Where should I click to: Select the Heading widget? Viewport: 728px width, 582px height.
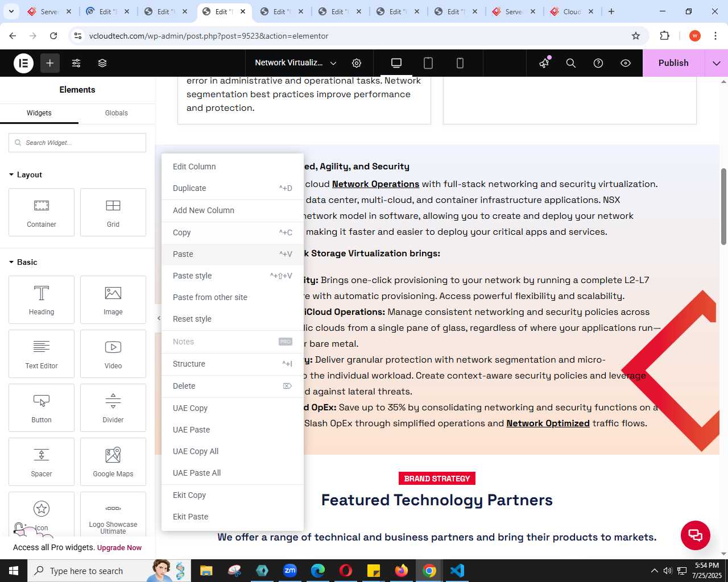42,300
